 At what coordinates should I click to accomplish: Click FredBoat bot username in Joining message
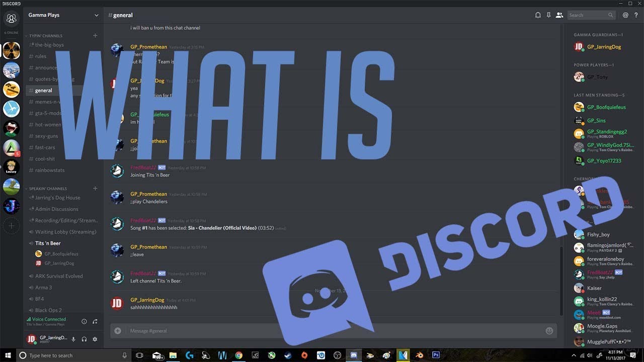pos(143,167)
